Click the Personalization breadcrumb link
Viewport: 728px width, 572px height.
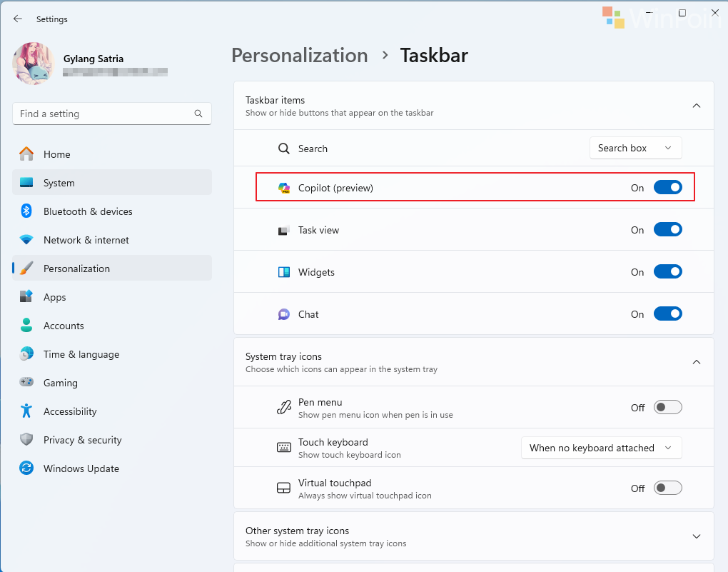coord(300,56)
